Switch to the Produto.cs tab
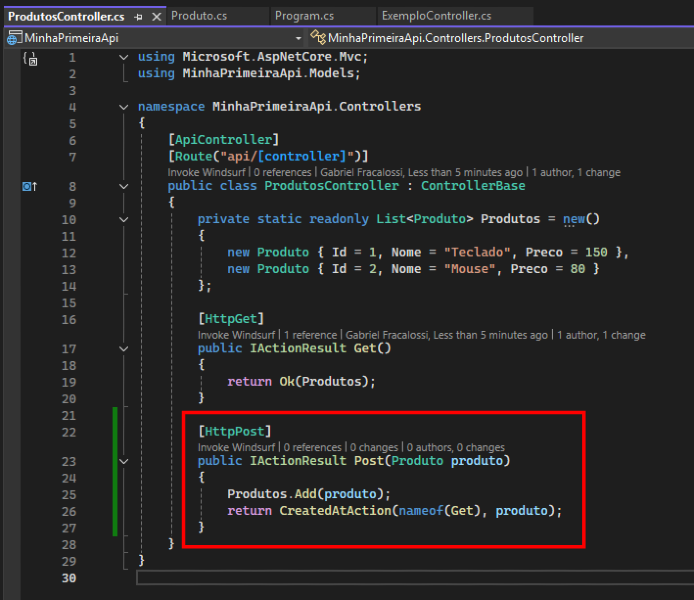 point(200,16)
